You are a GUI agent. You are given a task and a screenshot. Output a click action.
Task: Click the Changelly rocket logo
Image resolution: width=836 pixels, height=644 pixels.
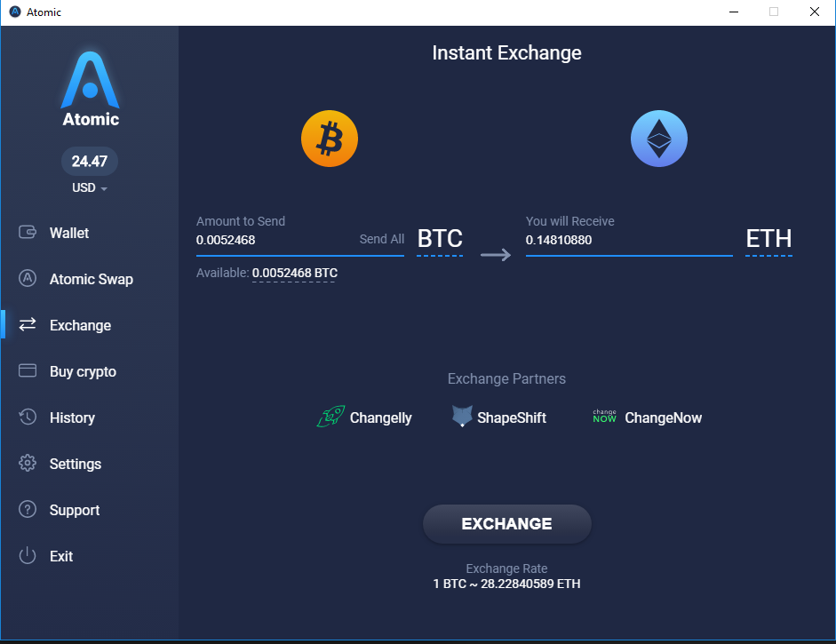pos(330,417)
